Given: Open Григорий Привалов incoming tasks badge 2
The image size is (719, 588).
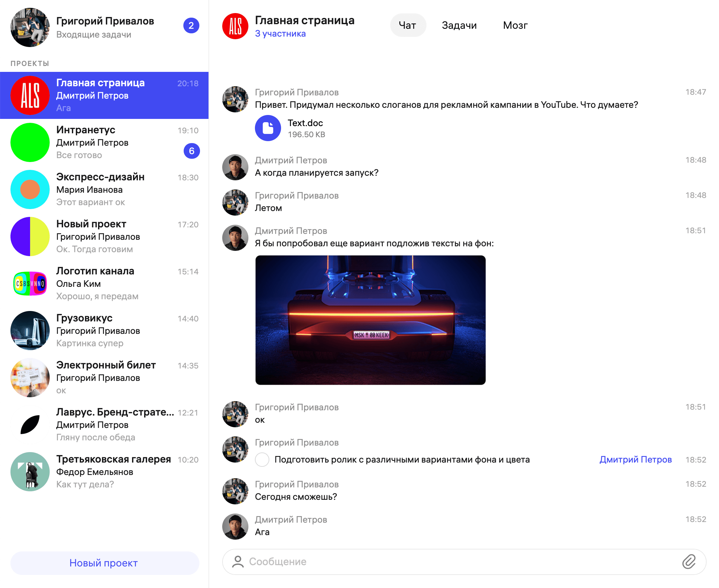Looking at the screenshot, I should pyautogui.click(x=191, y=26).
